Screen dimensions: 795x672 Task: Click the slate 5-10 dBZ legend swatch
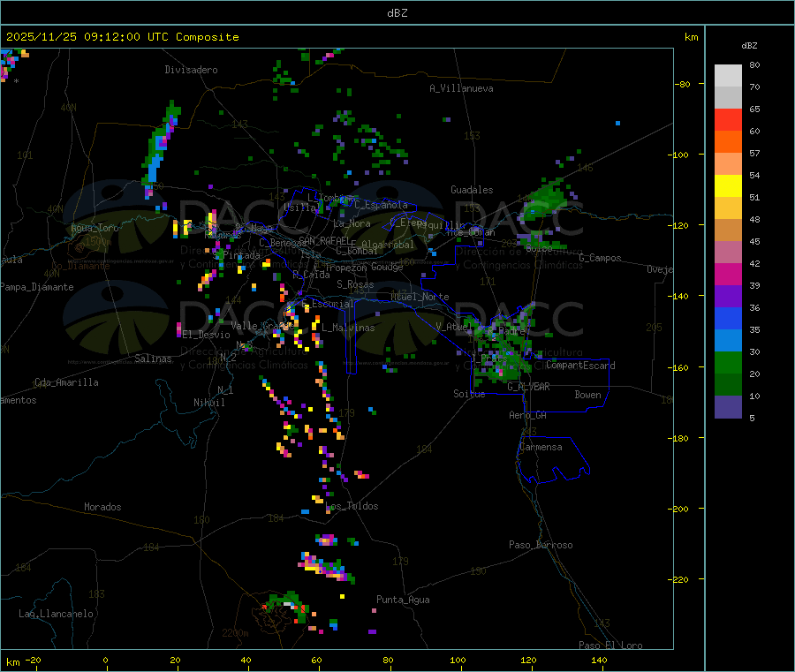728,407
